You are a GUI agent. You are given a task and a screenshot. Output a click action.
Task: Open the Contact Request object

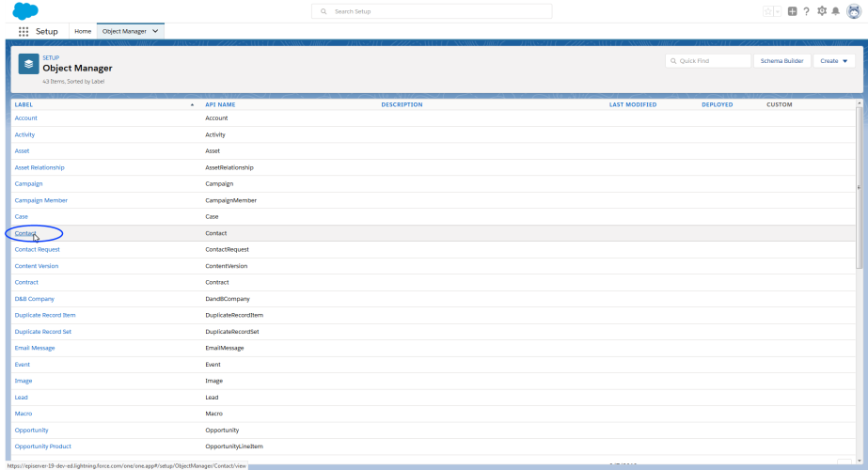click(37, 249)
